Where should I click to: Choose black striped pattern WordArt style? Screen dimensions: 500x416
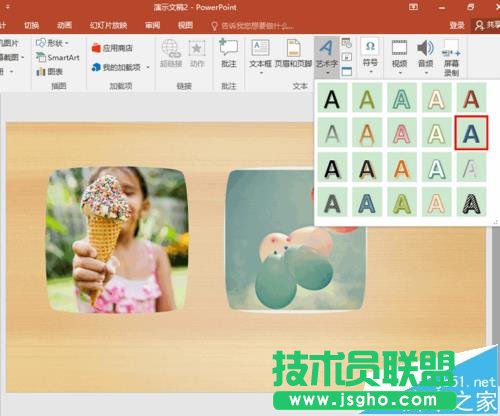(471, 203)
